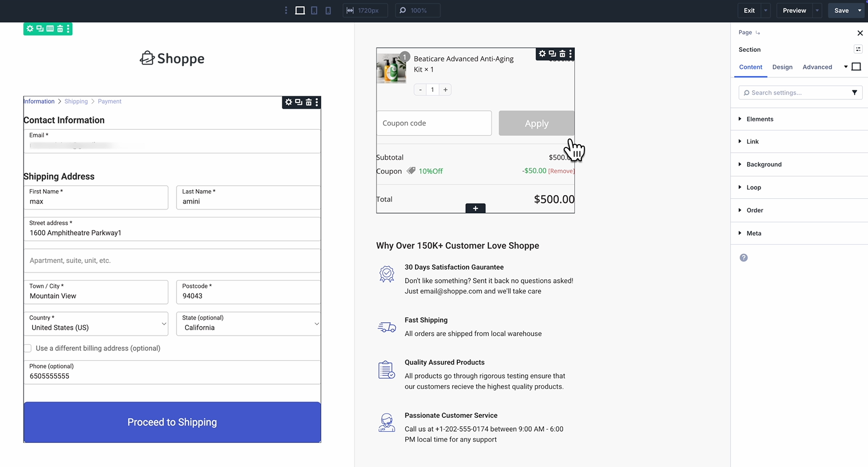Close the Section settings panel
The image size is (868, 467).
[x=860, y=33]
